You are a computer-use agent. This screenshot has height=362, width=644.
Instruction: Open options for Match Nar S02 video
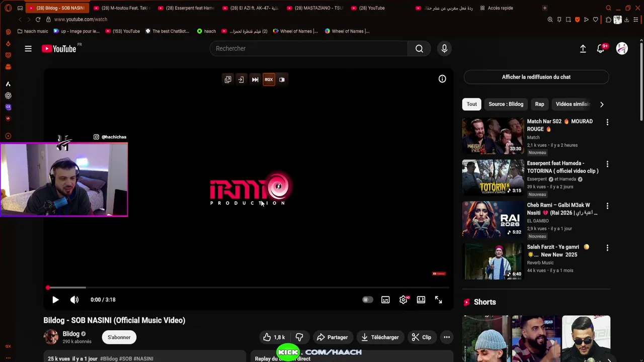click(x=607, y=122)
